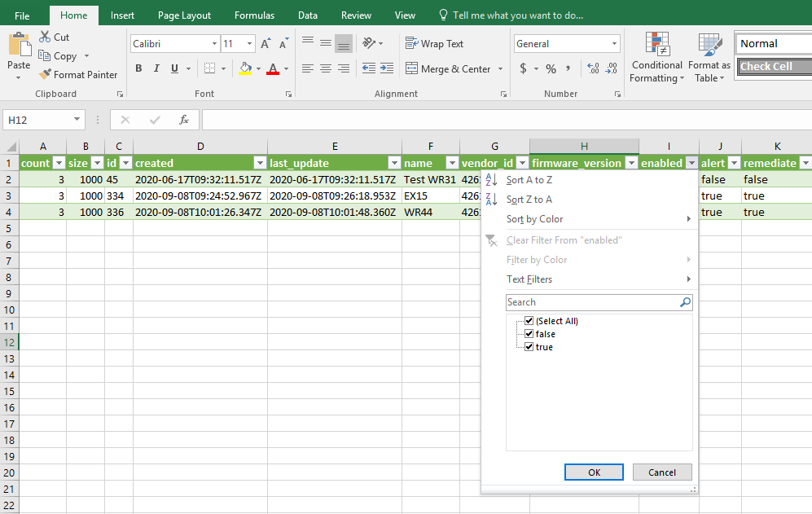
Task: Open the font size 11 dropdown
Action: 249,43
